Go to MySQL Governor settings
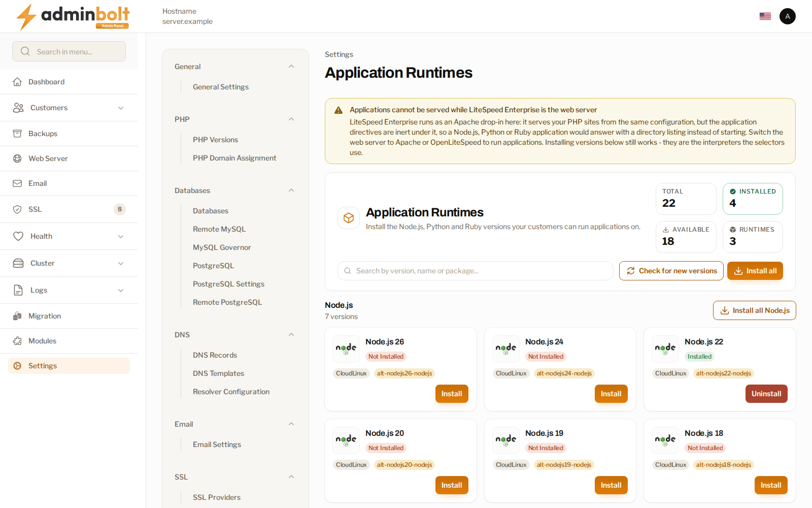This screenshot has width=812, height=508. click(222, 247)
